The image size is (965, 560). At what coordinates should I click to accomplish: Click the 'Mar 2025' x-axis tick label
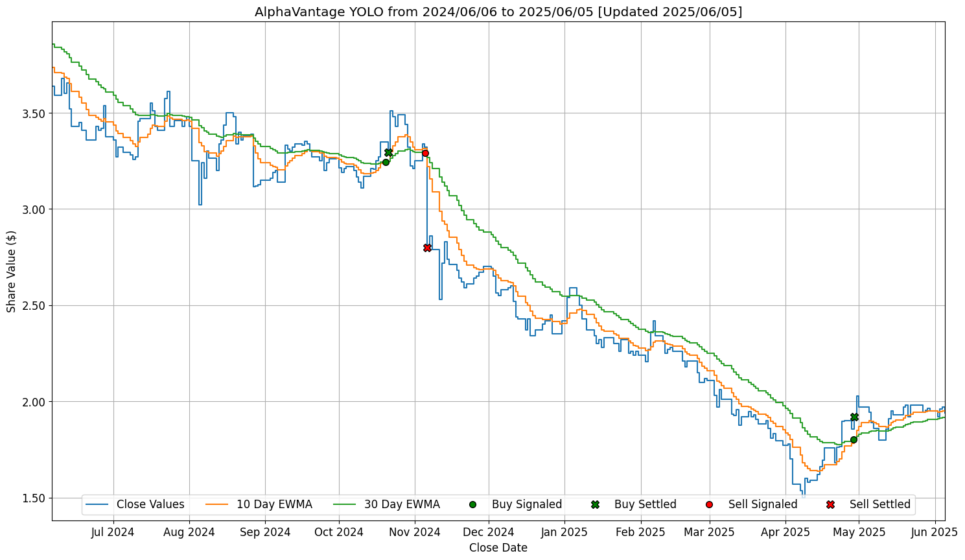tap(710, 533)
